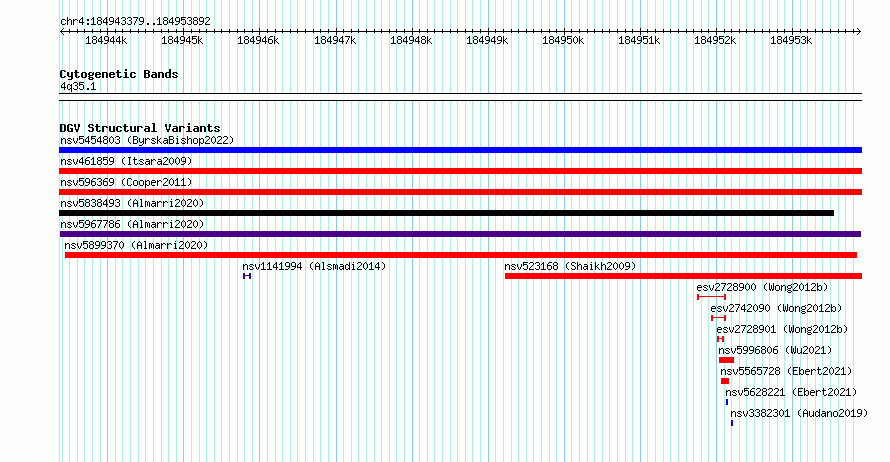Click the blue nsv3382301 variant tick
Viewport: 890px width, 462px height.
coord(732,423)
